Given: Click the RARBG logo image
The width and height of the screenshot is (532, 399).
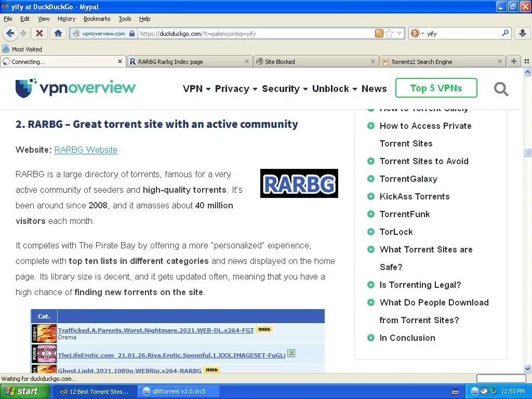Looking at the screenshot, I should click(x=299, y=183).
